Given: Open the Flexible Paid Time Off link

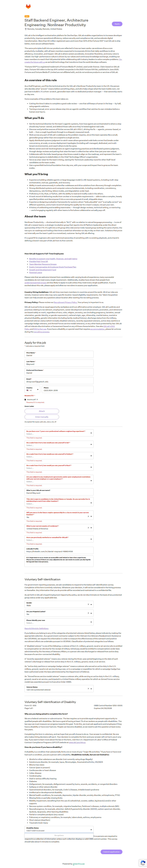Looking at the screenshot, I should [x=38, y=261].
